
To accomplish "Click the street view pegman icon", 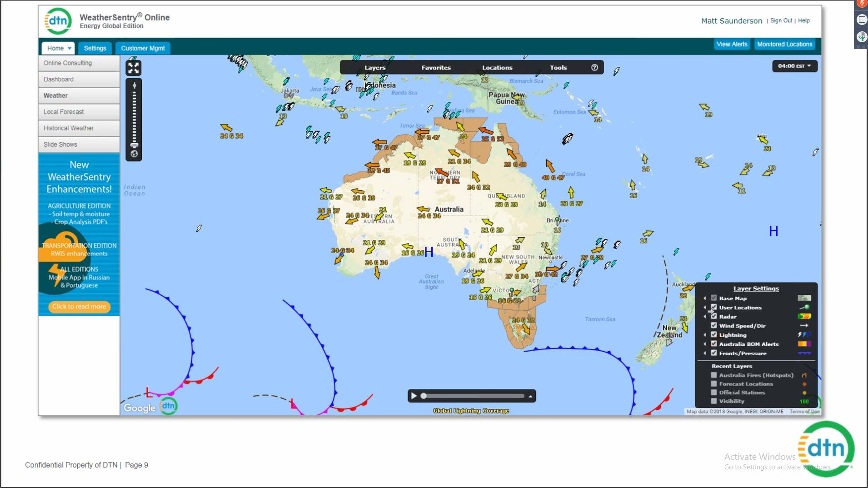I will click(x=134, y=85).
